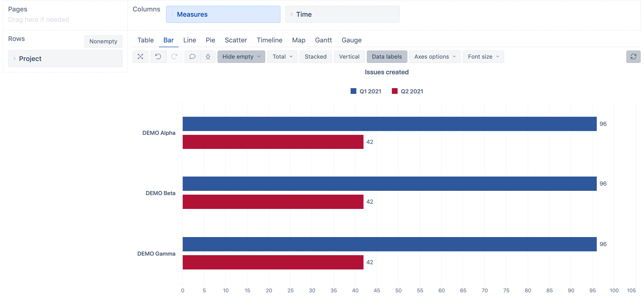Viewport: 644px width, 304px height.
Task: Open the Axes options dropdown
Action: (x=435, y=57)
